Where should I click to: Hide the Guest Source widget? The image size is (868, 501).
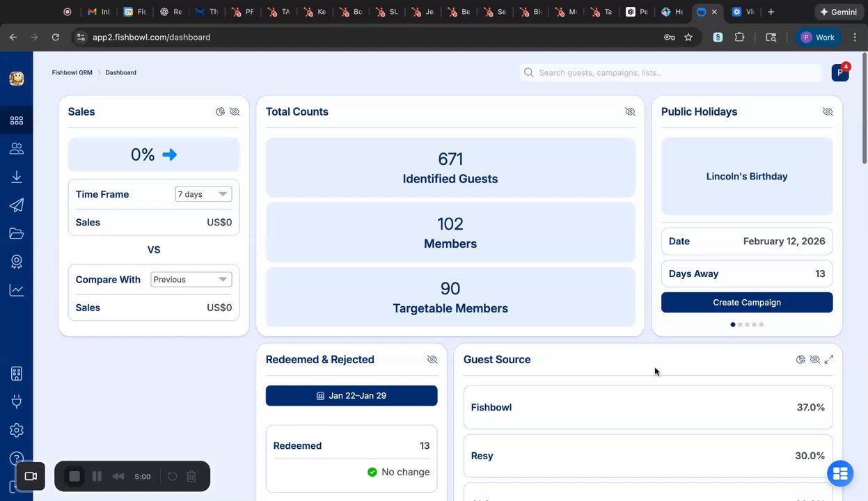pyautogui.click(x=814, y=360)
